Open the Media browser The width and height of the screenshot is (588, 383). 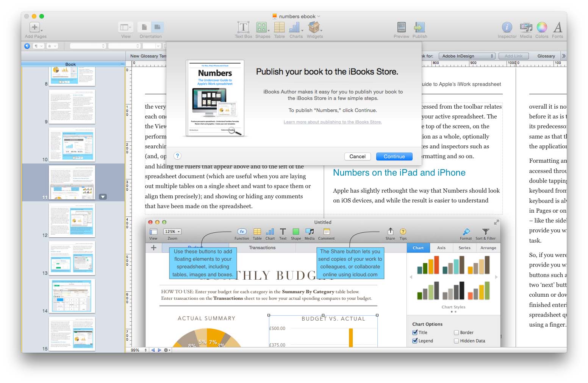point(526,27)
